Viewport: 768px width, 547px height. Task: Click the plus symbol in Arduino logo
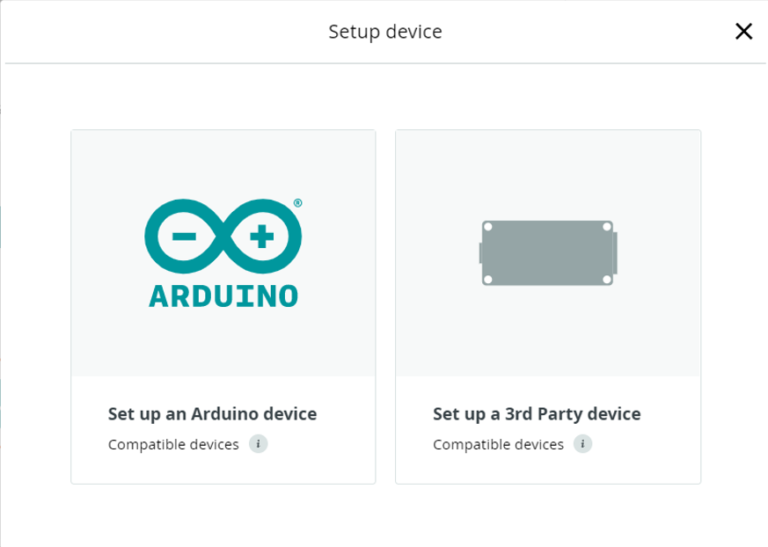click(x=262, y=238)
